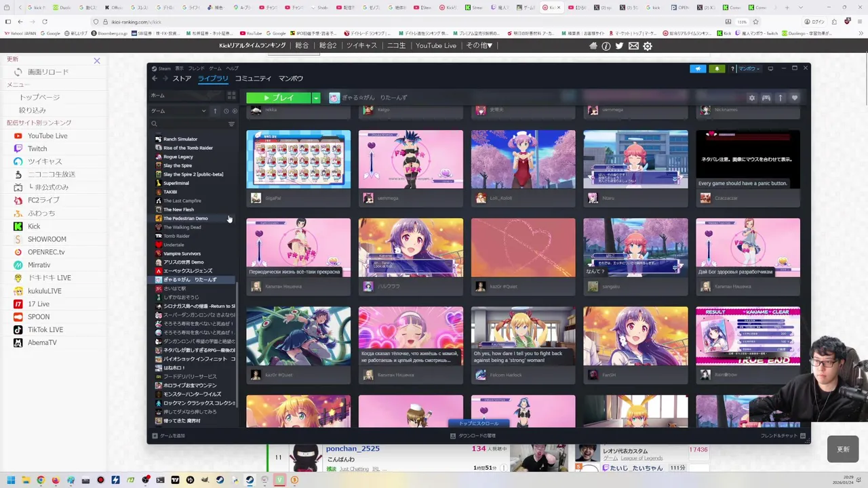The height and width of the screenshot is (488, 868).
Task: Open ponchan_2525 channel link in the ranking page
Action: point(353,449)
